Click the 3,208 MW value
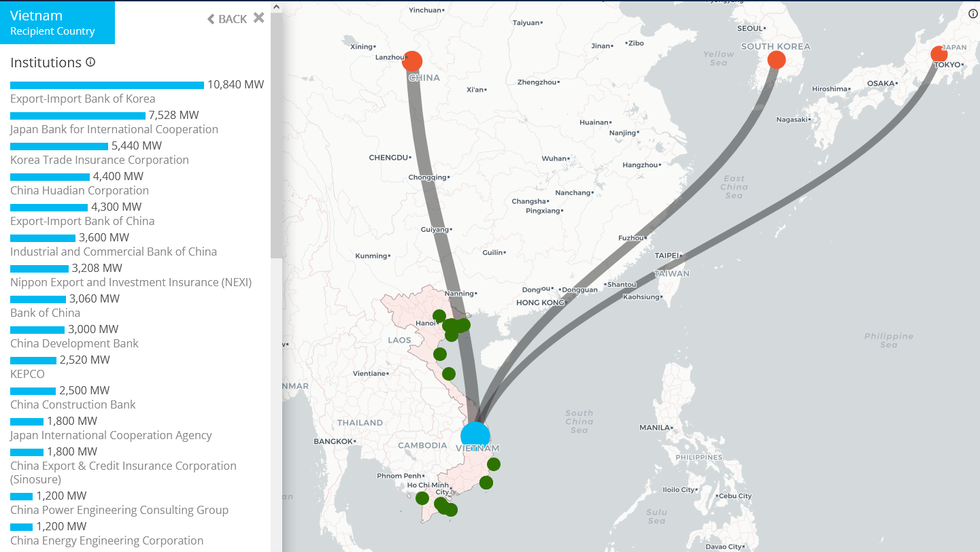The width and height of the screenshot is (980, 552). [x=97, y=268]
